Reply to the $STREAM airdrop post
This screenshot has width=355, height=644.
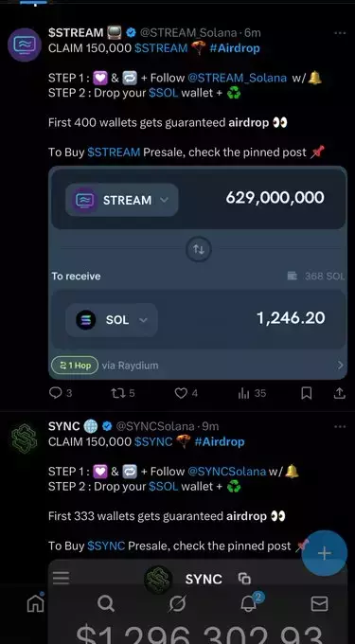pos(60,393)
